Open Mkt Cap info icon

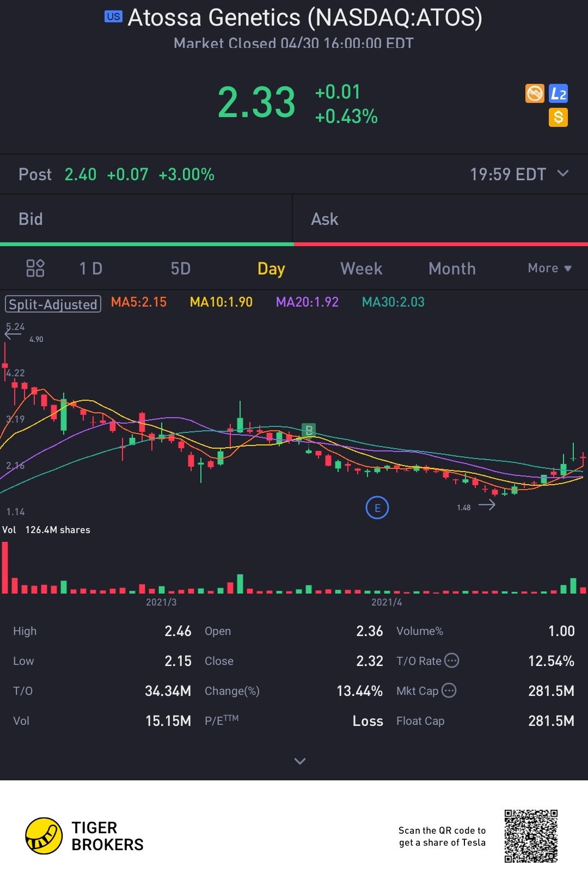(x=449, y=690)
